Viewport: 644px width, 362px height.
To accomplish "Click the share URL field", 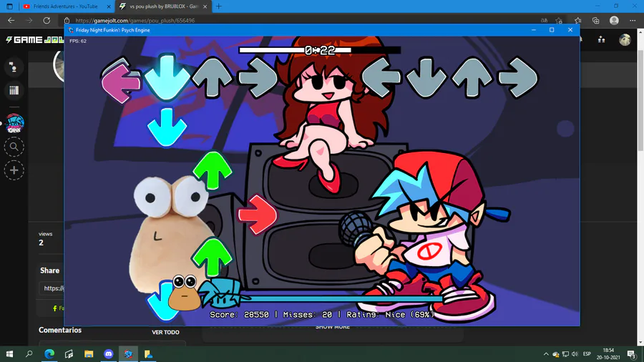I will 52,288.
